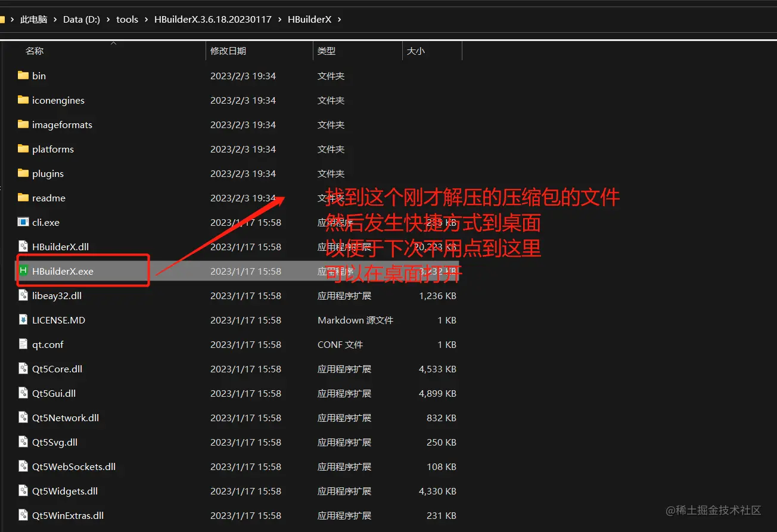
Task: Select the plugins folder name
Action: [x=48, y=173]
